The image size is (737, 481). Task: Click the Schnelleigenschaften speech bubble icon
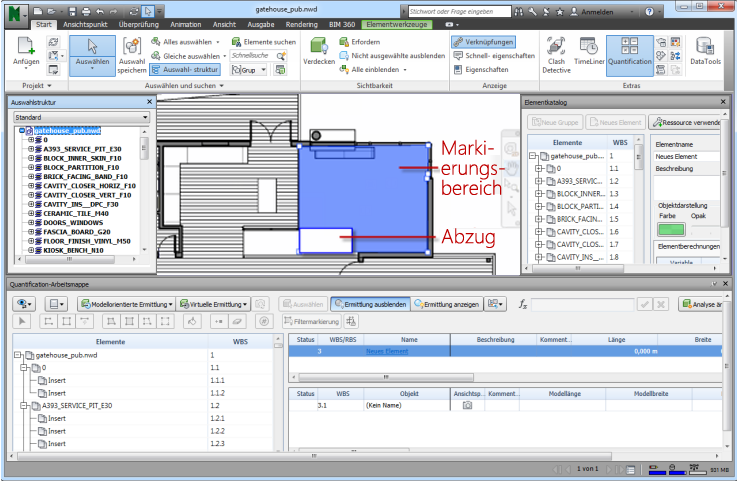pyautogui.click(x=458, y=56)
